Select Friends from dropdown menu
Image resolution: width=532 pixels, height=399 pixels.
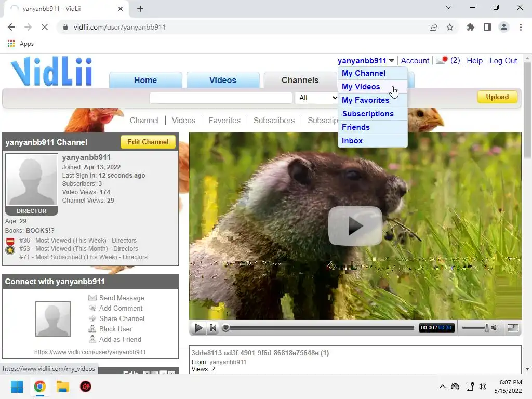[355, 127]
